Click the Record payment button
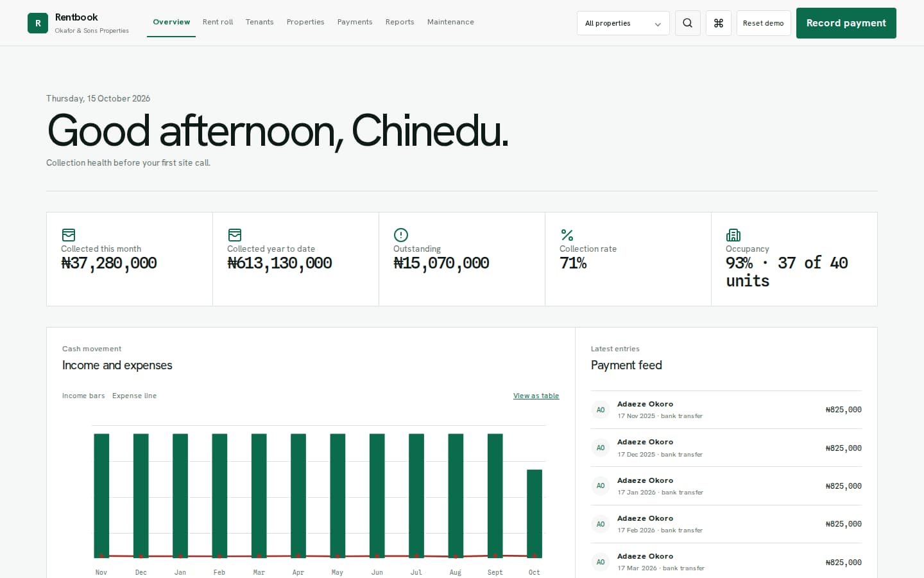 coord(846,23)
